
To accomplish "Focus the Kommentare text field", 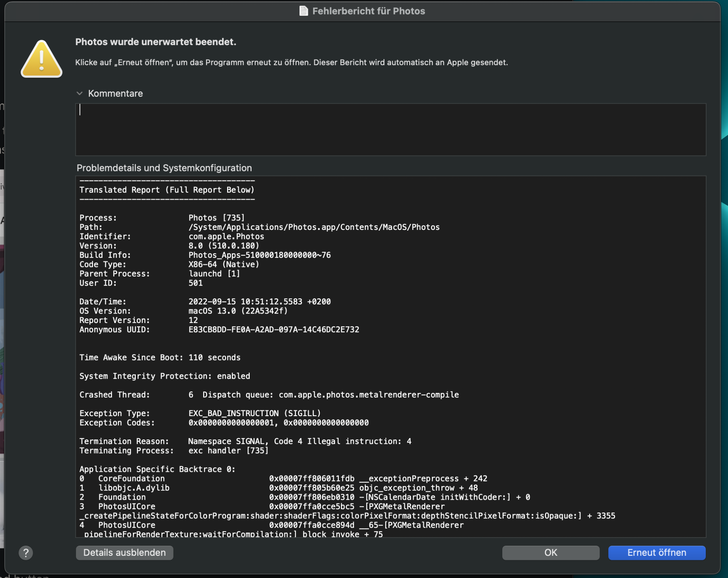I will pyautogui.click(x=390, y=129).
